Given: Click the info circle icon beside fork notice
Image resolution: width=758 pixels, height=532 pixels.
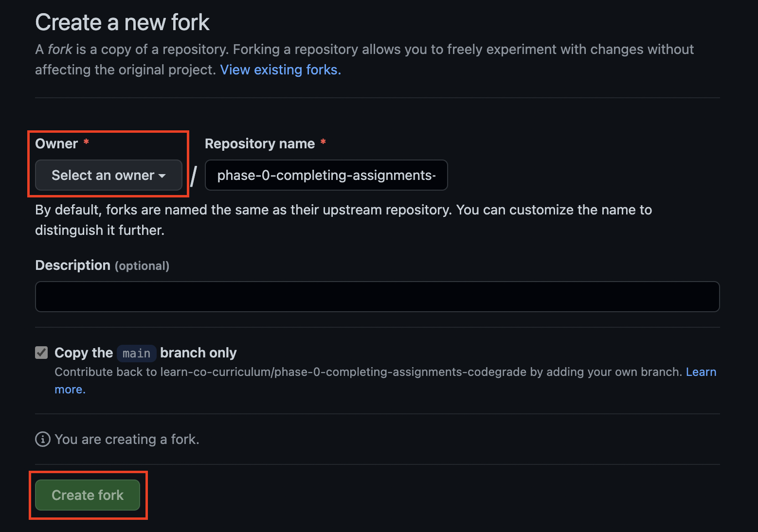Looking at the screenshot, I should tap(43, 439).
